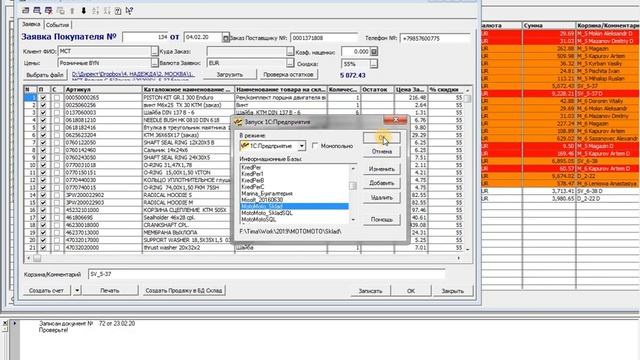Viewport: 640px width, 360px height.
Task: Open the В режиме 1С:Предприятие dropdown
Action: click(301, 146)
